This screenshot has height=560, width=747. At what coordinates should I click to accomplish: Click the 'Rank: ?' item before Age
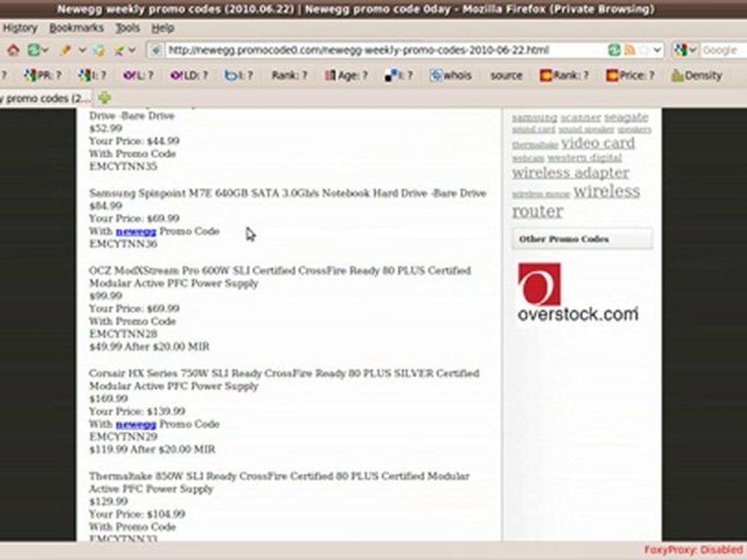(289, 76)
